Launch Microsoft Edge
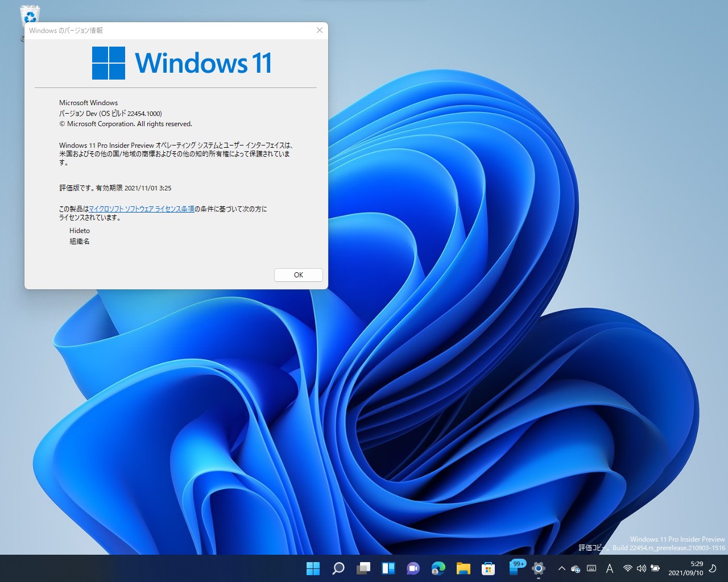 pyautogui.click(x=437, y=568)
